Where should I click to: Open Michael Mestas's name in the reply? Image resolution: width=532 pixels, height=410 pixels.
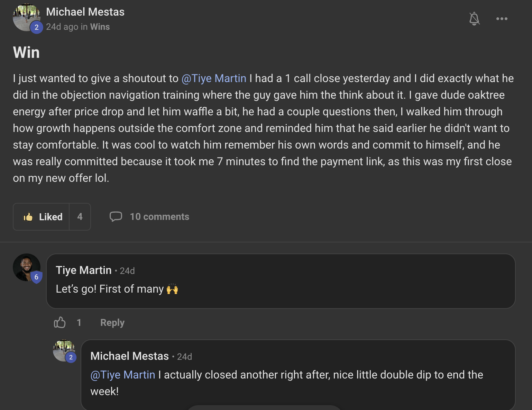129,356
